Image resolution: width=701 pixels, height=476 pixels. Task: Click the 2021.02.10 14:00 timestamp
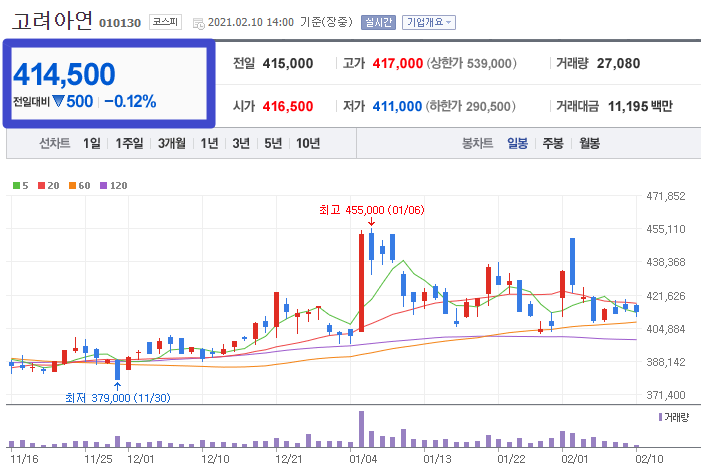pyautogui.click(x=251, y=22)
